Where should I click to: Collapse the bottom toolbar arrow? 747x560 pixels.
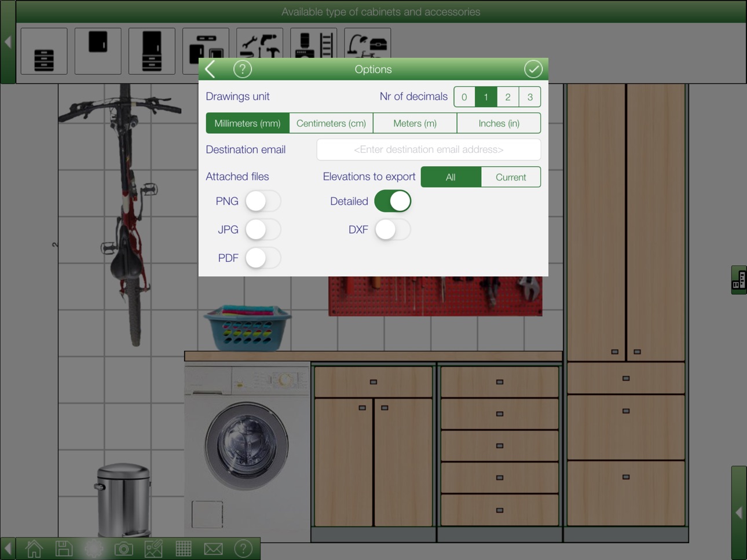[x=8, y=548]
